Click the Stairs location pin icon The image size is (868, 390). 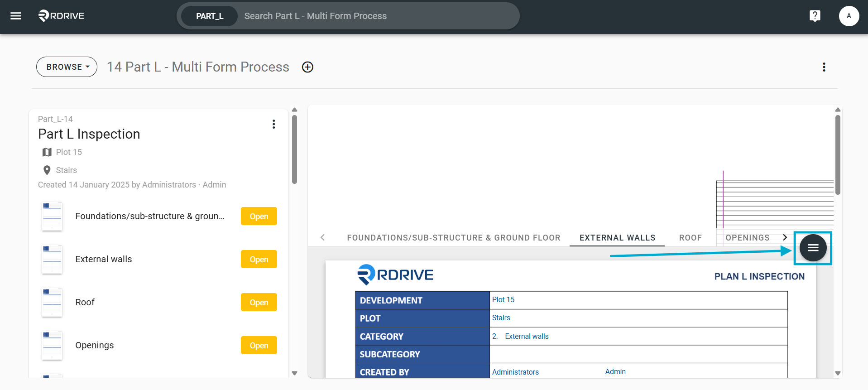47,170
